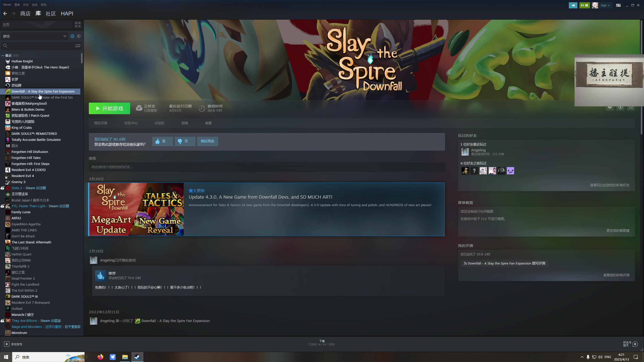
Task: Click the grid view icon in sidebar
Action: (77, 24)
